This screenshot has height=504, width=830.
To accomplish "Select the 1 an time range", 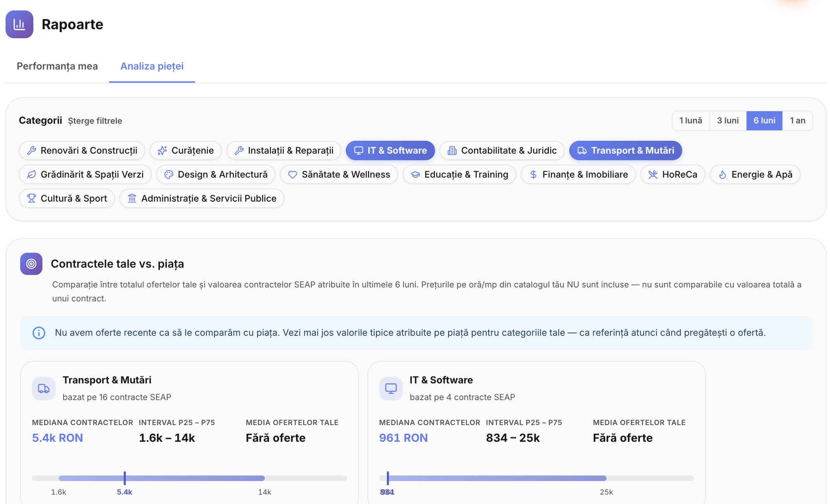I will [x=798, y=121].
